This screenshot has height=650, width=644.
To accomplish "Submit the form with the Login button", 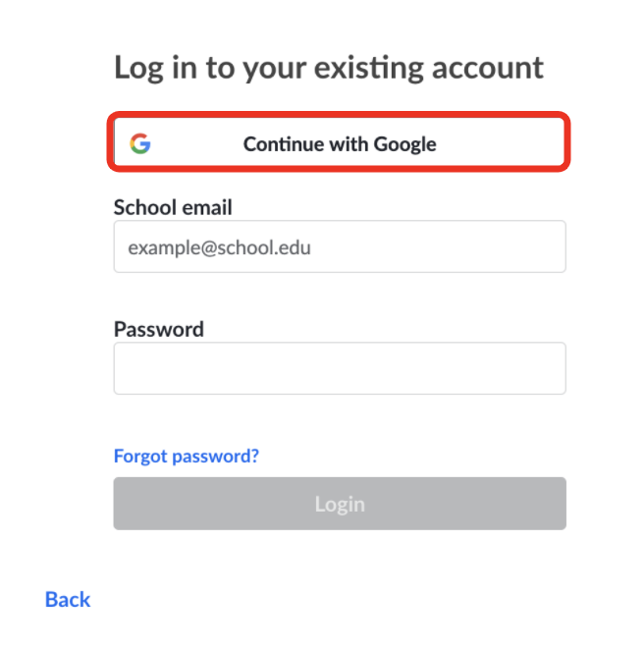I will click(340, 504).
